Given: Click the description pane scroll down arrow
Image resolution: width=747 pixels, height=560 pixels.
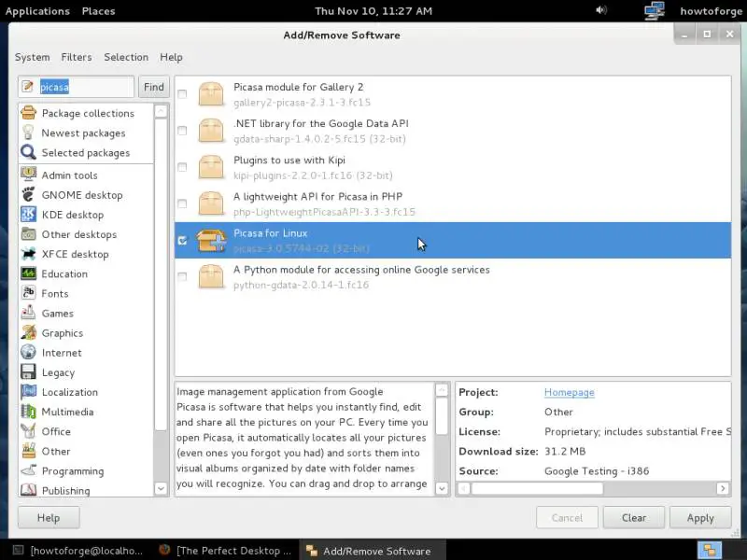Looking at the screenshot, I should pyautogui.click(x=442, y=488).
